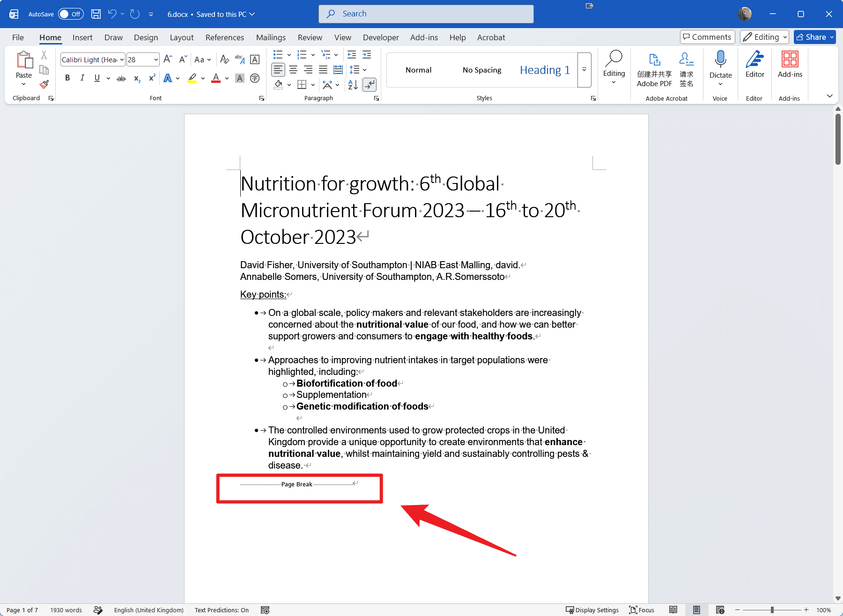Open the Editing mode dropdown at top right
843x616 pixels.
(764, 37)
